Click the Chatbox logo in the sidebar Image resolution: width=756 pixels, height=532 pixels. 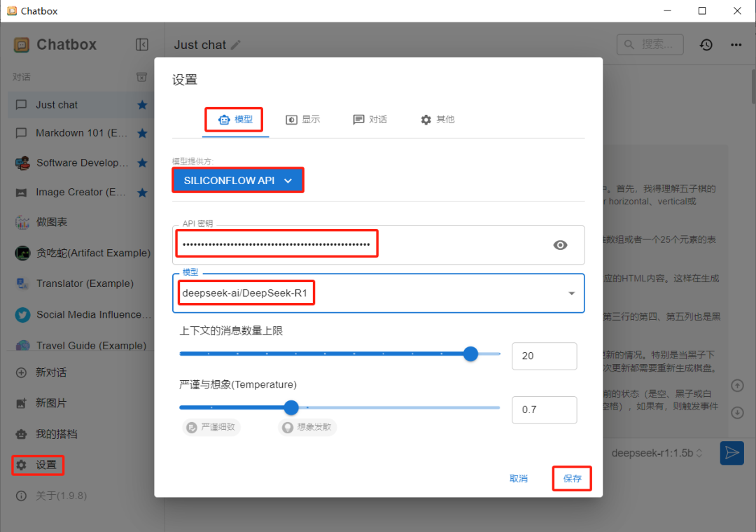(x=22, y=45)
